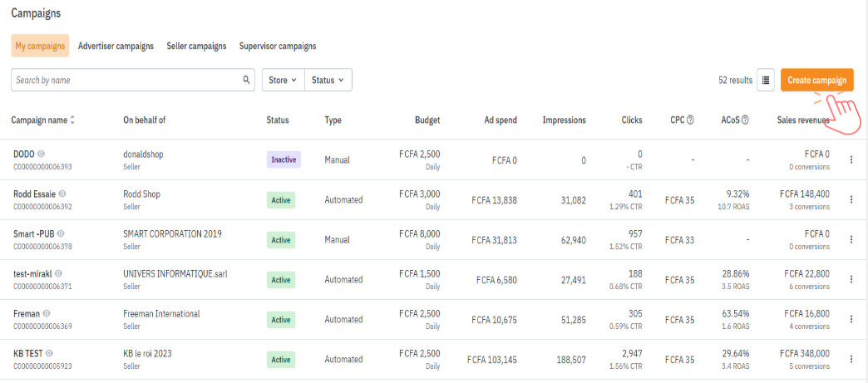Select the Seller campaigns tab
Image resolution: width=868 pixels, height=383 pixels.
pos(196,47)
